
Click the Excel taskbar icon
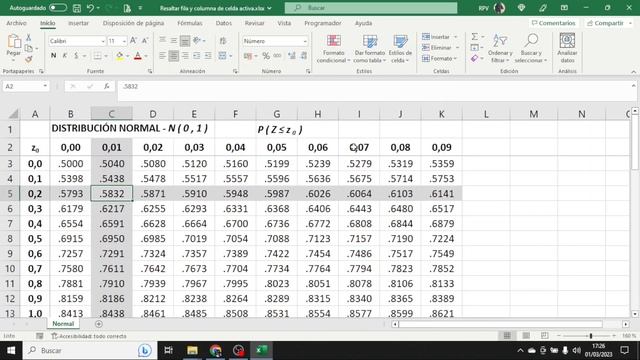pyautogui.click(x=261, y=350)
